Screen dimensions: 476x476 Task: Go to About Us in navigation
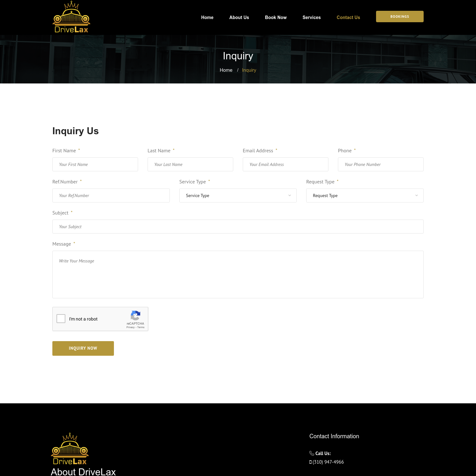tap(239, 17)
